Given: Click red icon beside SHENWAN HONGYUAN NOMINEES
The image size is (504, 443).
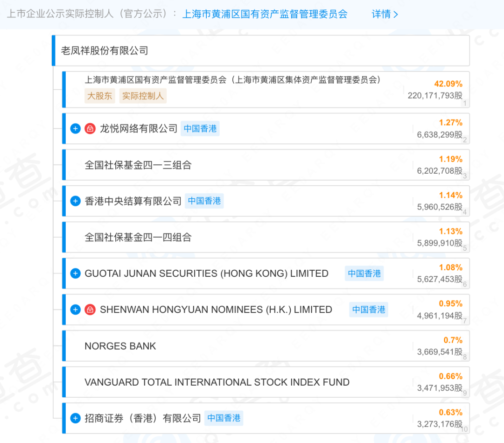Looking at the screenshot, I should tap(90, 309).
